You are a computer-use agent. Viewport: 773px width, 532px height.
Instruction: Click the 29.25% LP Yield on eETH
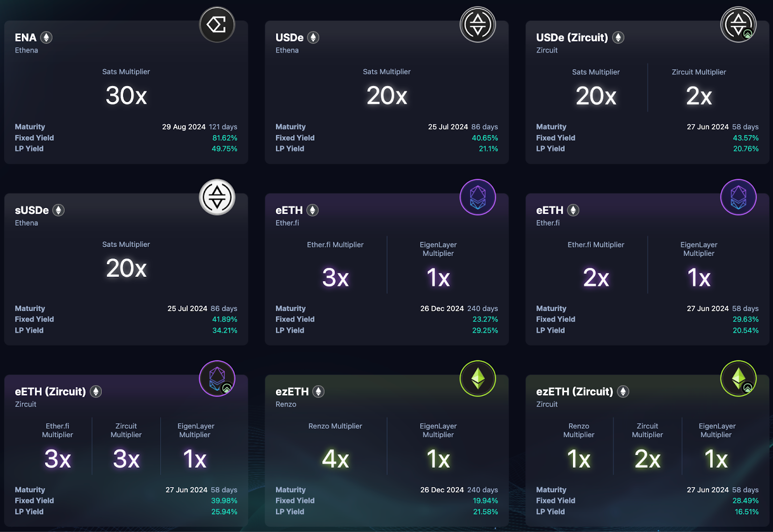pos(485,331)
